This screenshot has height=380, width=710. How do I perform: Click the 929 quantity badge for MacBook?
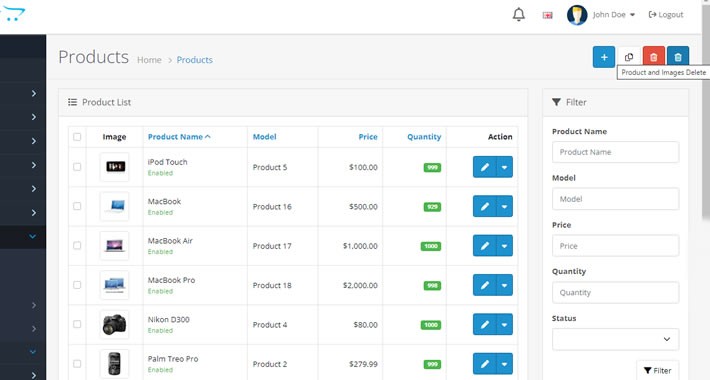tap(432, 207)
